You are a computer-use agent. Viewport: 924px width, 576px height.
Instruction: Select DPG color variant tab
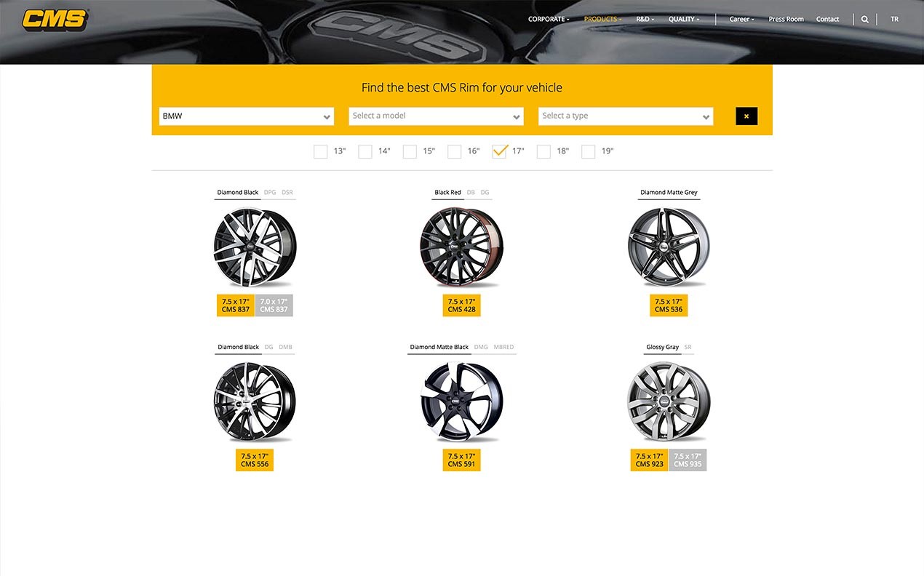270,193
